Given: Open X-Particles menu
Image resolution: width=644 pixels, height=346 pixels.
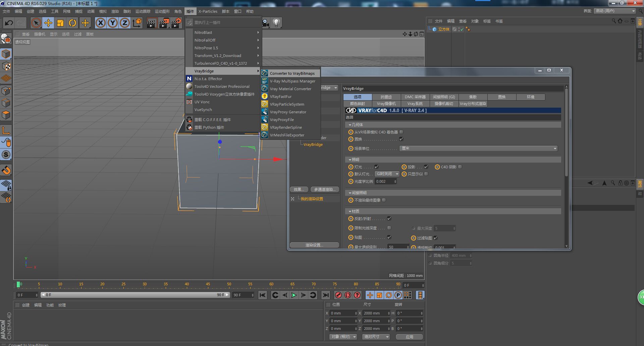Looking at the screenshot, I should click(208, 11).
